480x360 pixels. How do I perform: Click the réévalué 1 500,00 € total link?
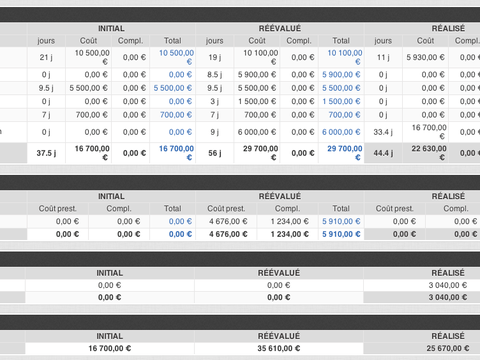[341, 101]
